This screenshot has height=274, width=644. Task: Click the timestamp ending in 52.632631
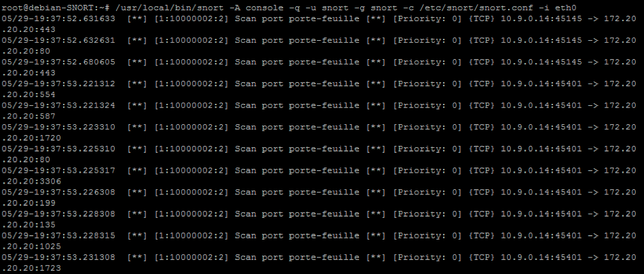coord(58,40)
